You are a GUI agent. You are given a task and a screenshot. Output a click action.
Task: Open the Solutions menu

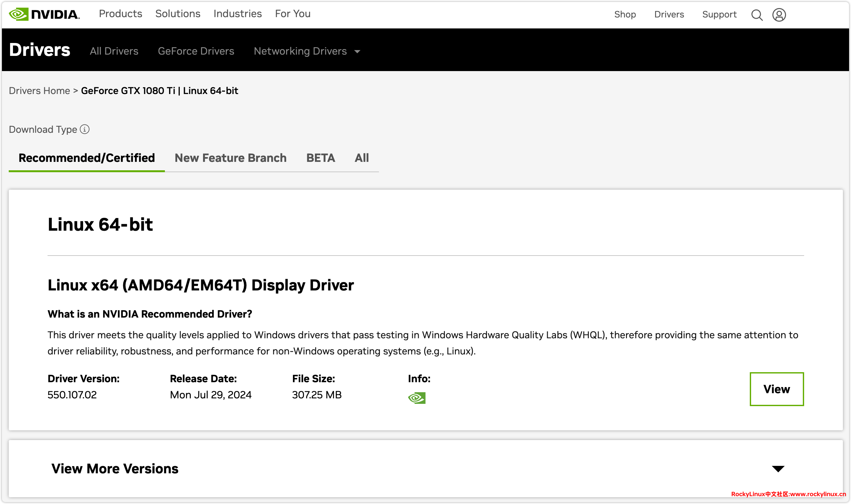[178, 14]
